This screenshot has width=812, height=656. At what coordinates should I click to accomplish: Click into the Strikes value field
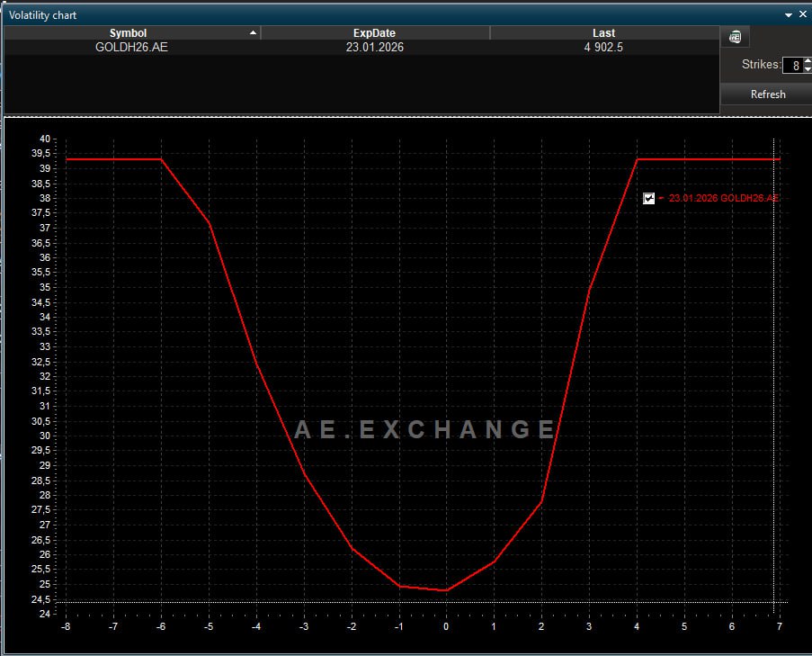pos(793,65)
